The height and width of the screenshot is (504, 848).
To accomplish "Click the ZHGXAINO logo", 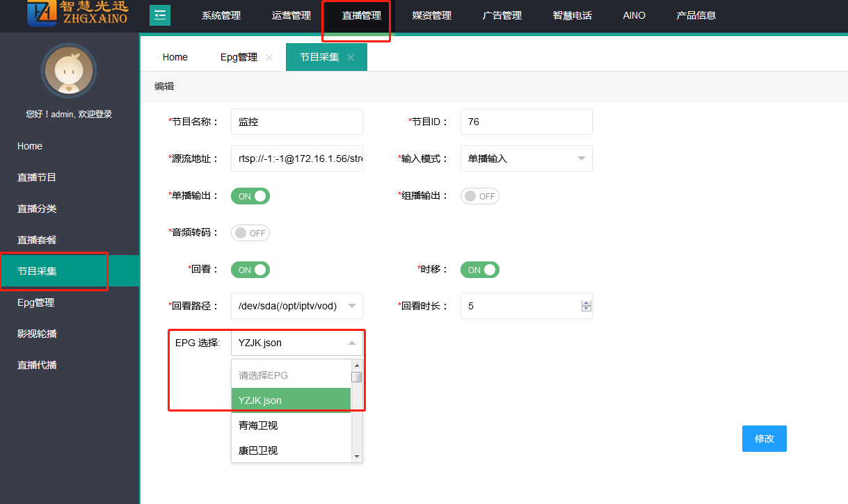I will click(77, 13).
